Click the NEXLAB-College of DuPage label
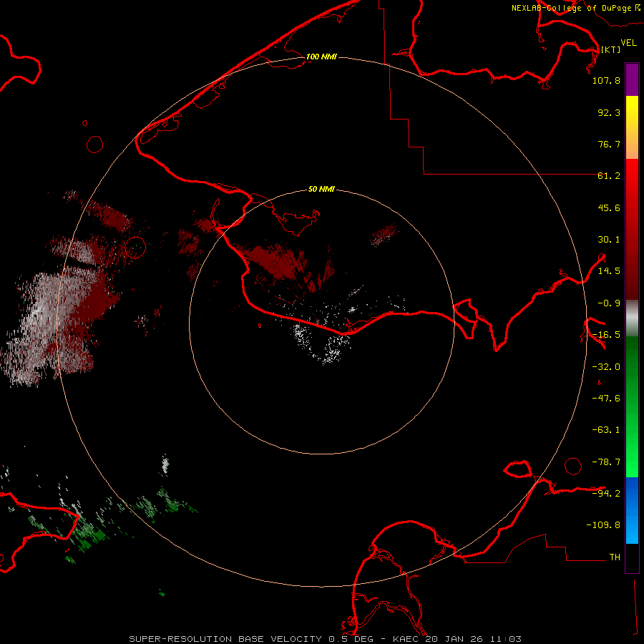Screen dimensions: 644x644 [575, 8]
